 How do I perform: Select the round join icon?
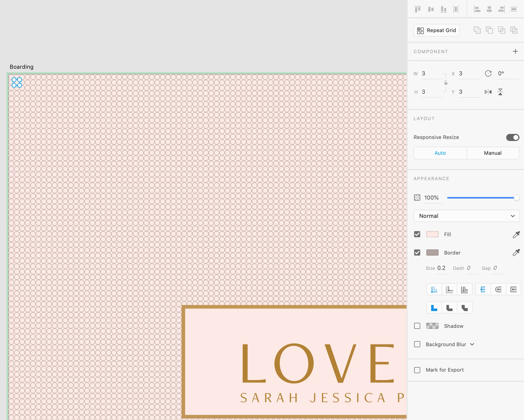click(x=449, y=308)
